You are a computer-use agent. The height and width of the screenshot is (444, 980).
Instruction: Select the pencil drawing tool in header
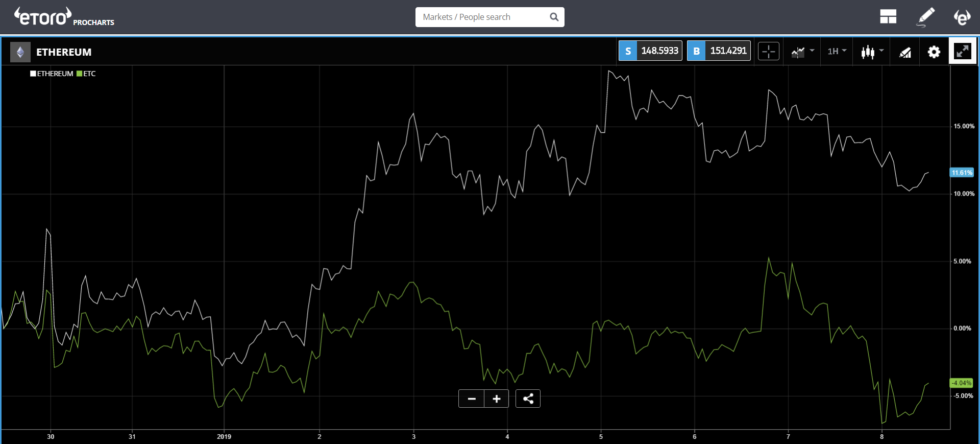(926, 17)
